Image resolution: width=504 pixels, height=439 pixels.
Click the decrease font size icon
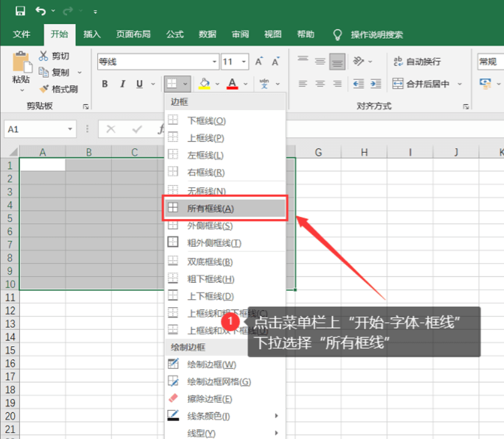coord(275,61)
